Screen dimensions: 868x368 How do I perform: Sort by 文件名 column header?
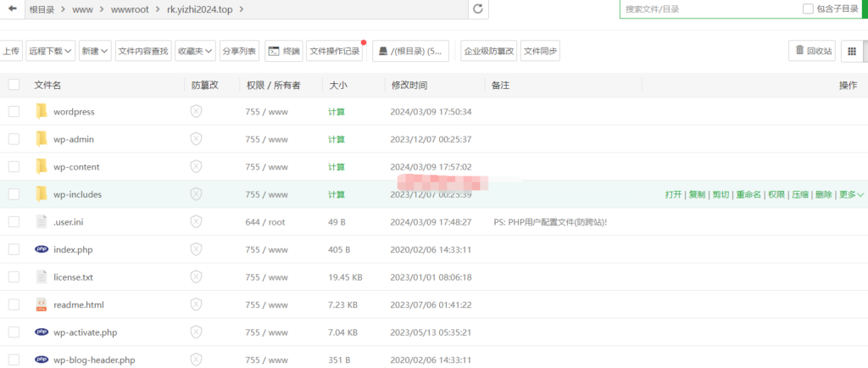point(47,86)
